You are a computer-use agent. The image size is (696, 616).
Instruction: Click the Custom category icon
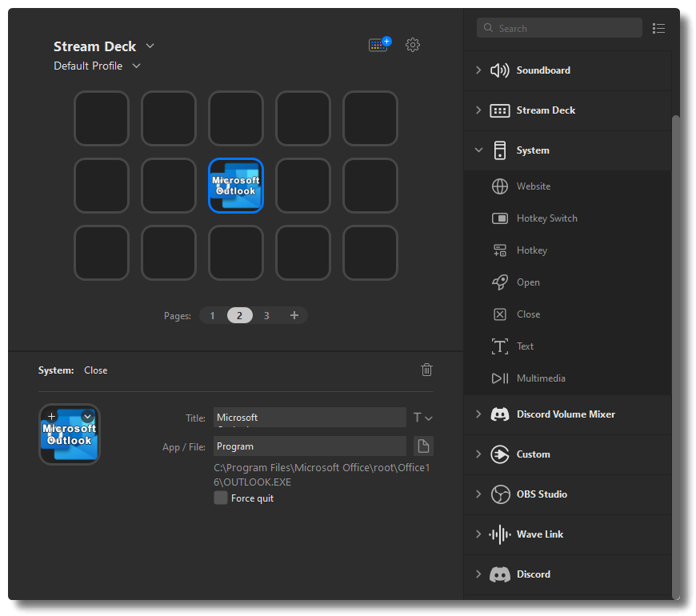pos(500,454)
